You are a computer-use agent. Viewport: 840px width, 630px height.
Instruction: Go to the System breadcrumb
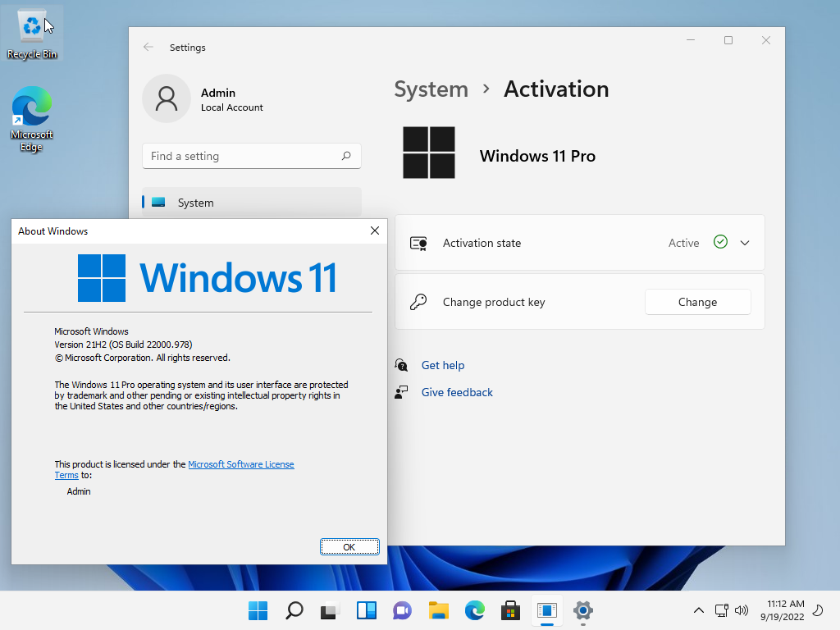coord(431,89)
